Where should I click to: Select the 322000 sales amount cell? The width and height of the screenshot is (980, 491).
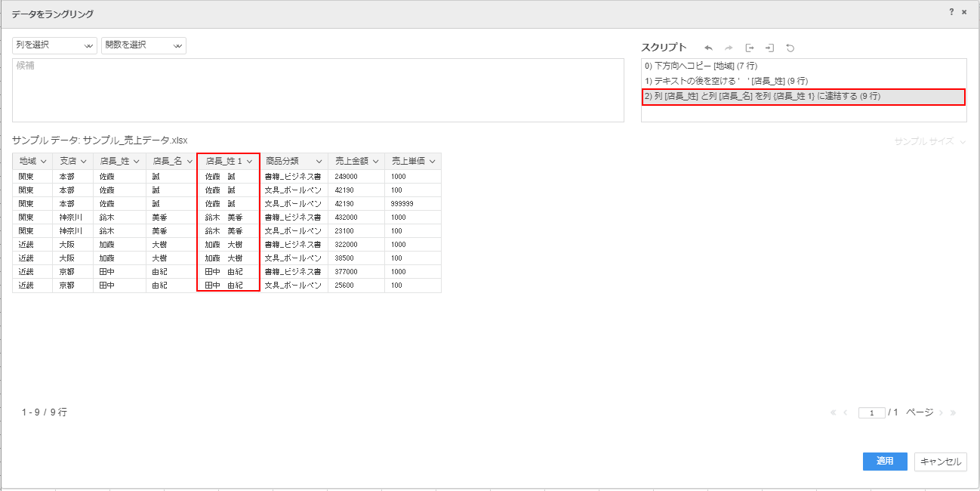[356, 244]
